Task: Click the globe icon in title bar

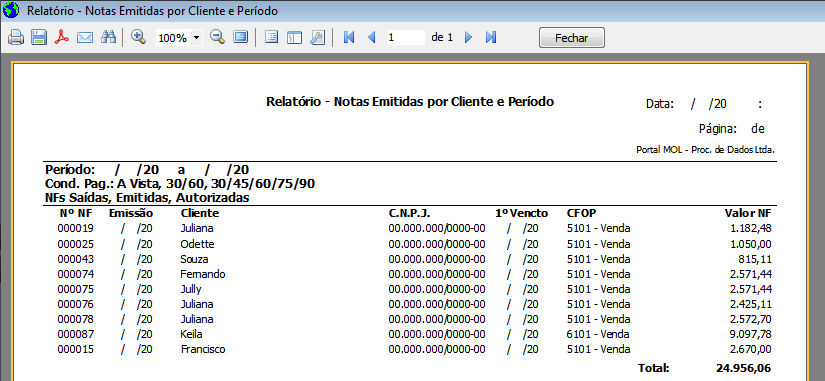Action: coord(11,9)
